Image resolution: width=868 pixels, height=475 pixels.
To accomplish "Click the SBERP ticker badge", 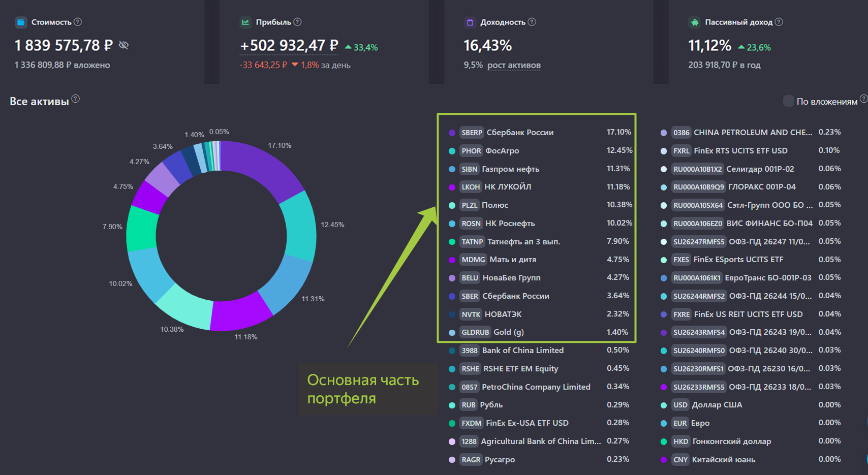I will (472, 133).
